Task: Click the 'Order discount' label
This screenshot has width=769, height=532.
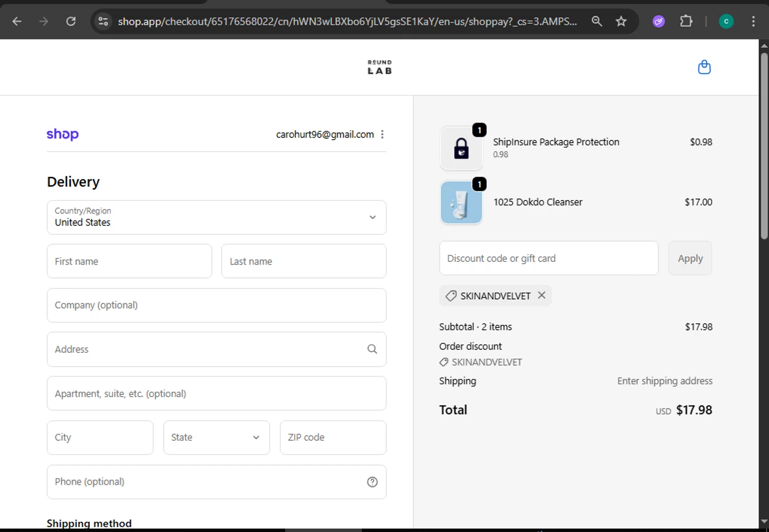Action: pyautogui.click(x=470, y=346)
